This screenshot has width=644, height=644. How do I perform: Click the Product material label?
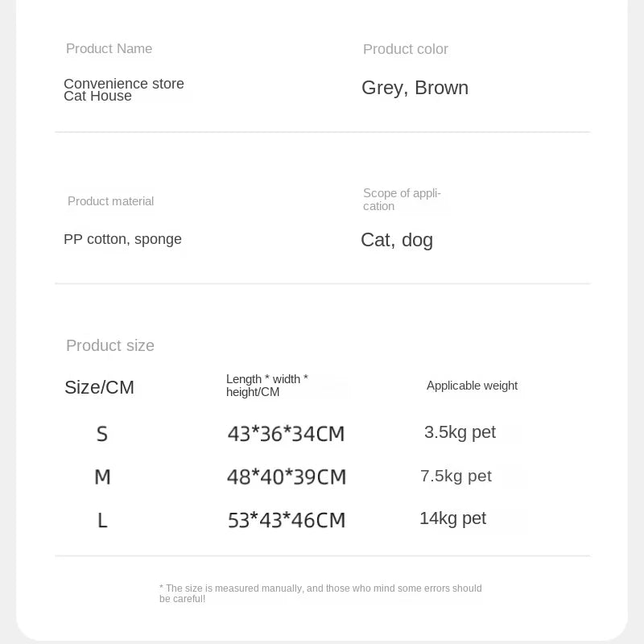click(110, 201)
